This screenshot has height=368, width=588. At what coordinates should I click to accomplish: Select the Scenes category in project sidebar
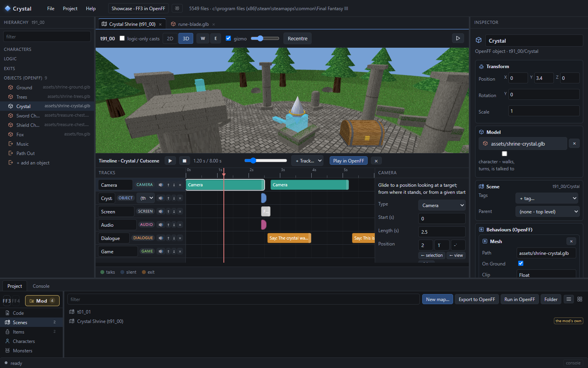coord(31,323)
